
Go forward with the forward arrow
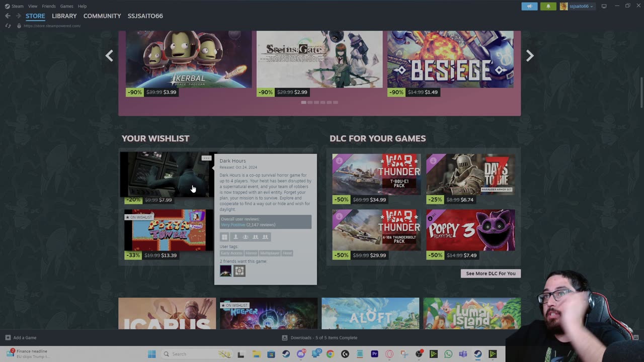click(18, 16)
